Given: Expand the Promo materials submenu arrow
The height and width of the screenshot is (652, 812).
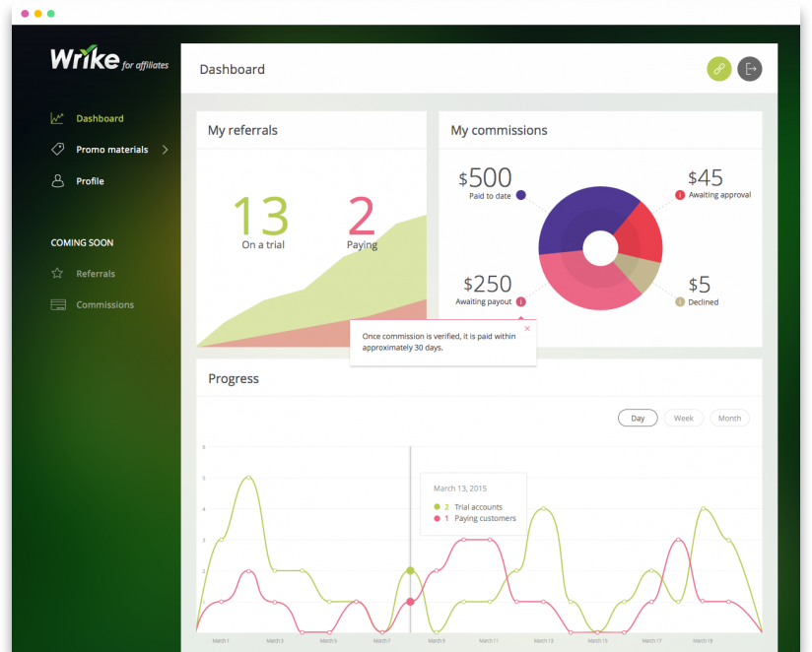Looking at the screenshot, I should (x=166, y=150).
